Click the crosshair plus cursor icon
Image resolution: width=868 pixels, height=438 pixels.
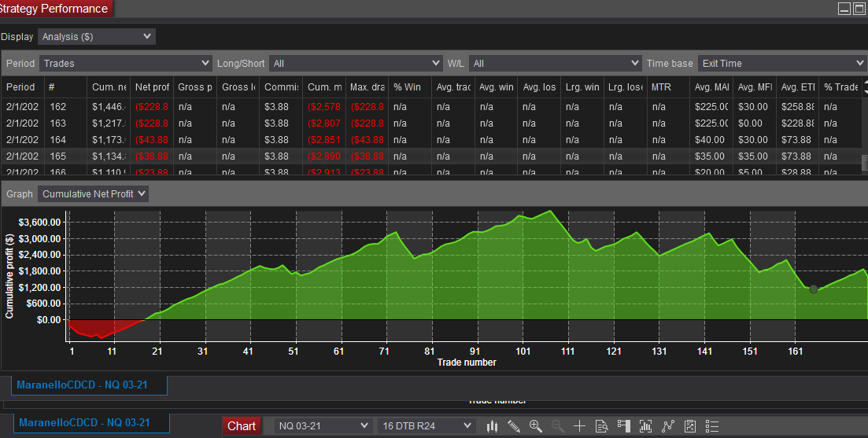[579, 426]
